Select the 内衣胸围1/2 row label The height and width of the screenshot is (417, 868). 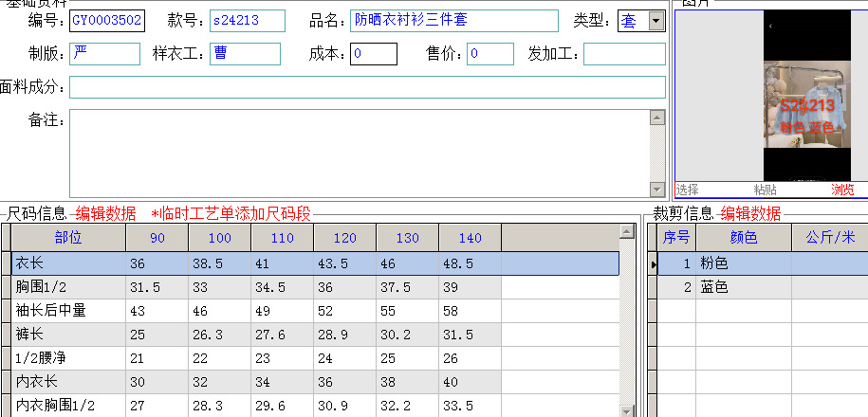pos(68,406)
